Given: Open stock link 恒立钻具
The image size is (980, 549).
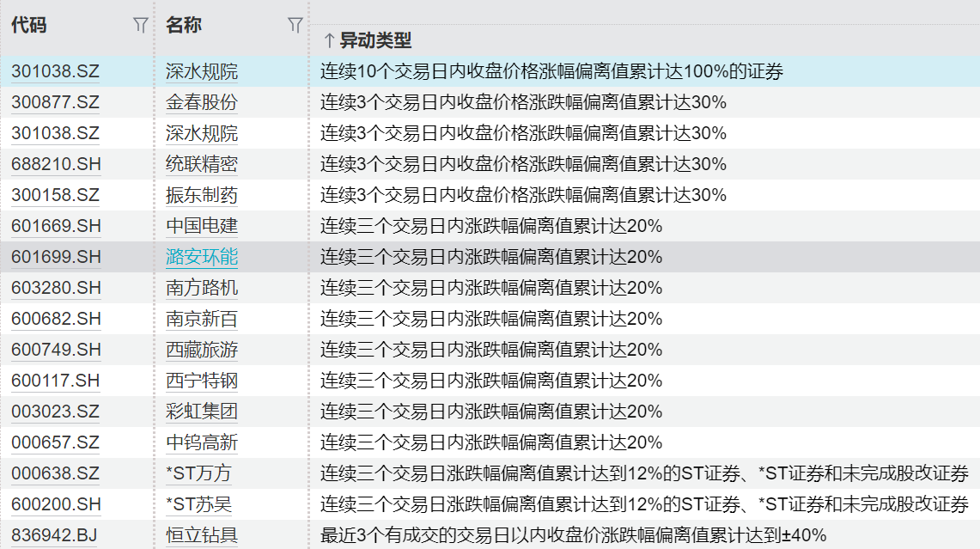Looking at the screenshot, I should click(x=202, y=535).
